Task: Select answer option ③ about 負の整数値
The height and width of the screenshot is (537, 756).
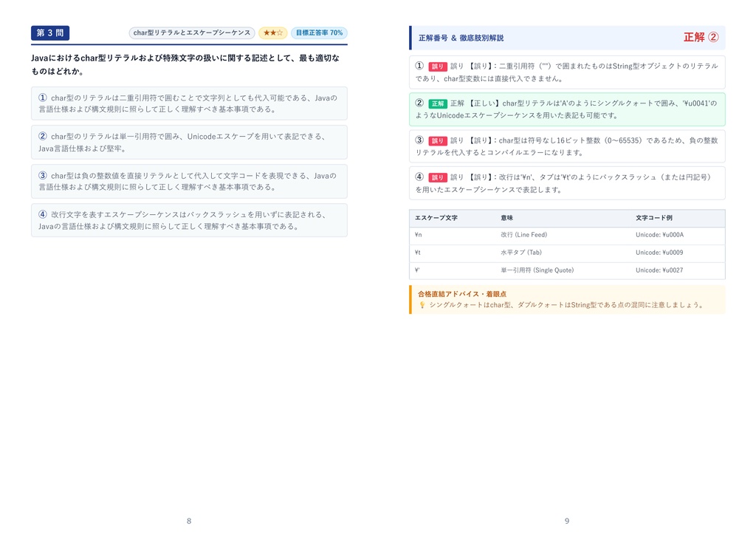Action: (189, 182)
